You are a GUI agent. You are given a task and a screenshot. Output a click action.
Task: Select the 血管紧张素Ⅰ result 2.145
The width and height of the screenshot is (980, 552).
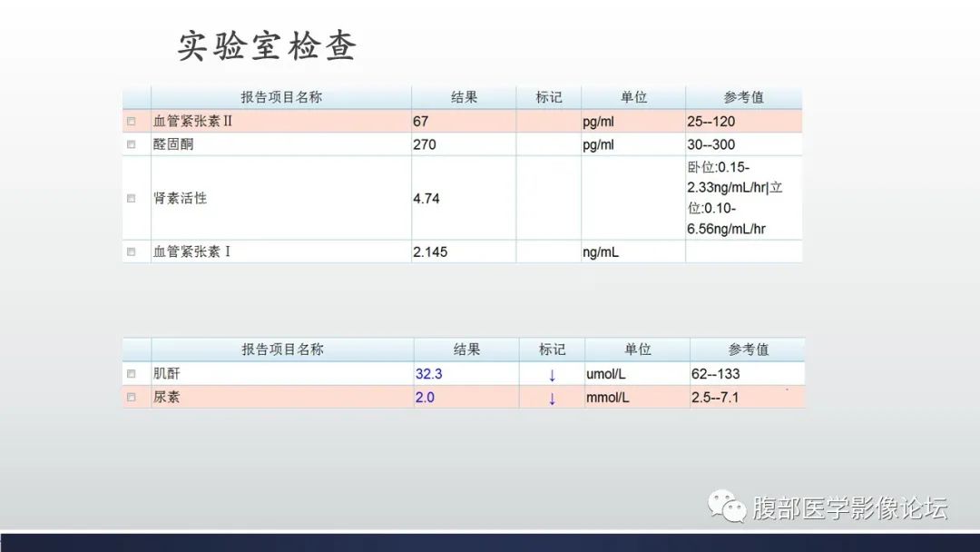click(430, 251)
